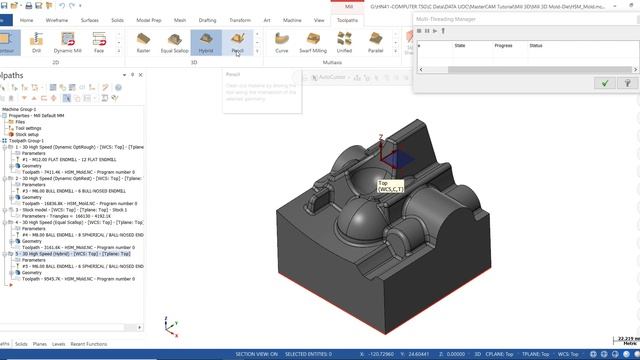Collapse operation 1 Dynamic OptiRough
Viewport: 640px width, 360px height.
tap(5, 147)
